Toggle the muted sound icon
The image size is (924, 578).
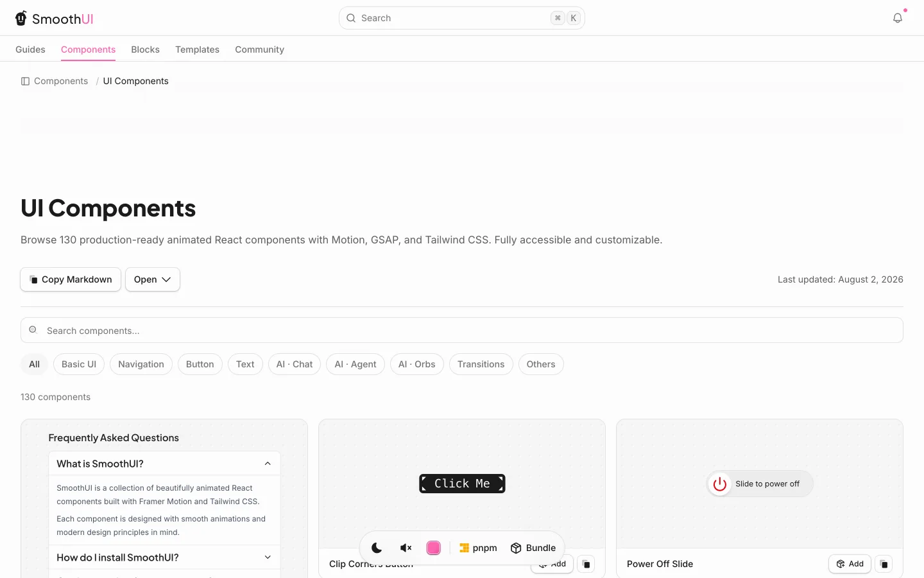click(406, 548)
